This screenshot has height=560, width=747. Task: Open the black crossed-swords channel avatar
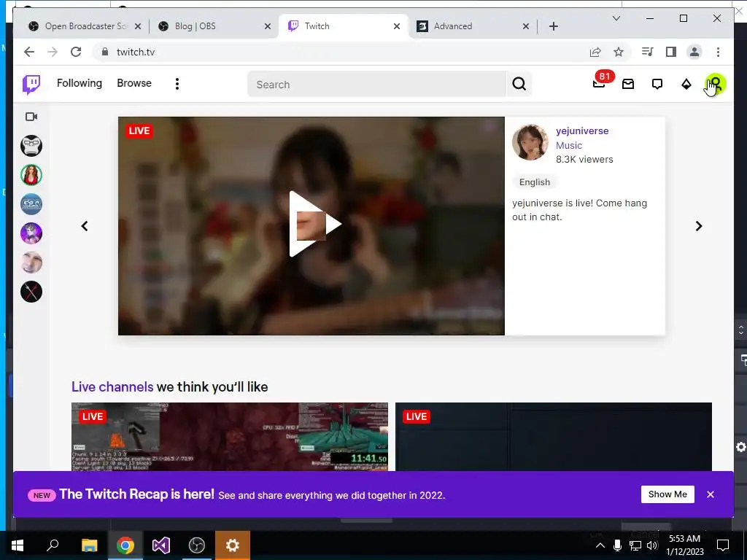point(31,292)
